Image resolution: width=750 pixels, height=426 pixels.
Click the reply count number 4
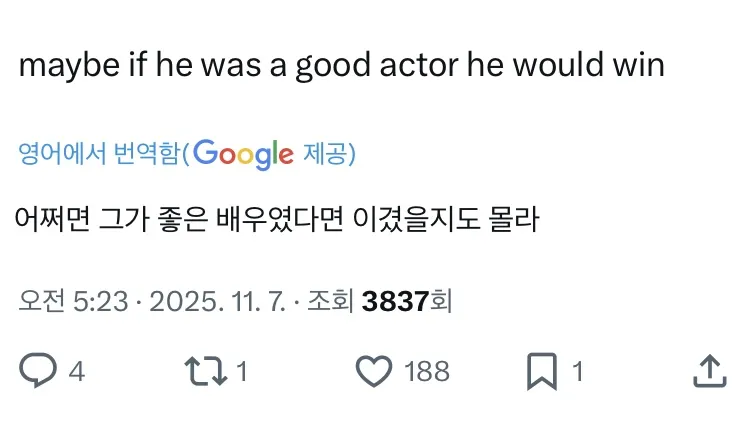pos(76,373)
